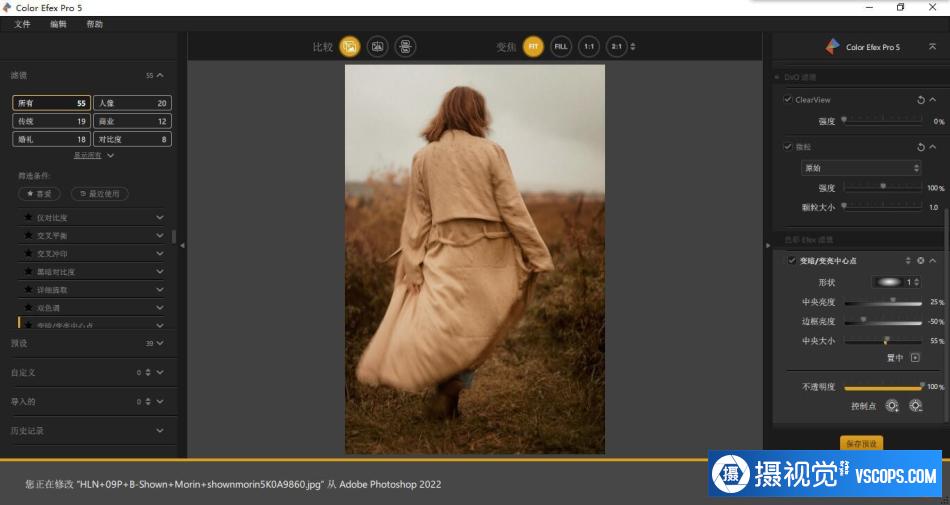950x505 pixels.
Task: Expand the 交叉平衡 filter row
Action: 159,236
